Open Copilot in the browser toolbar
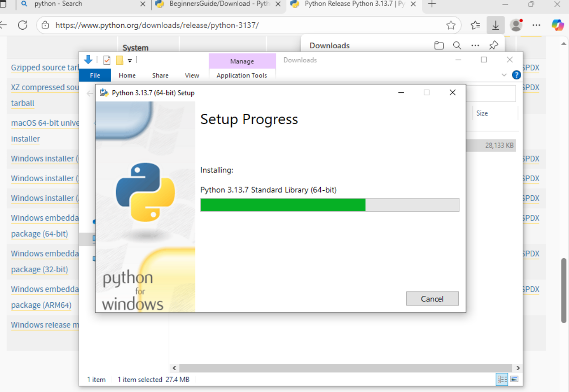Image resolution: width=569 pixels, height=392 pixels. (x=558, y=25)
